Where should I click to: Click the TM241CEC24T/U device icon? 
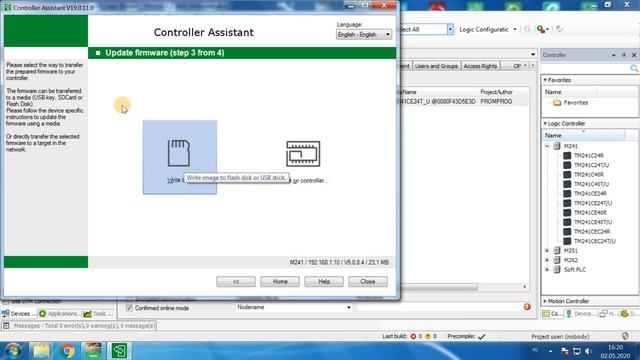pos(567,241)
